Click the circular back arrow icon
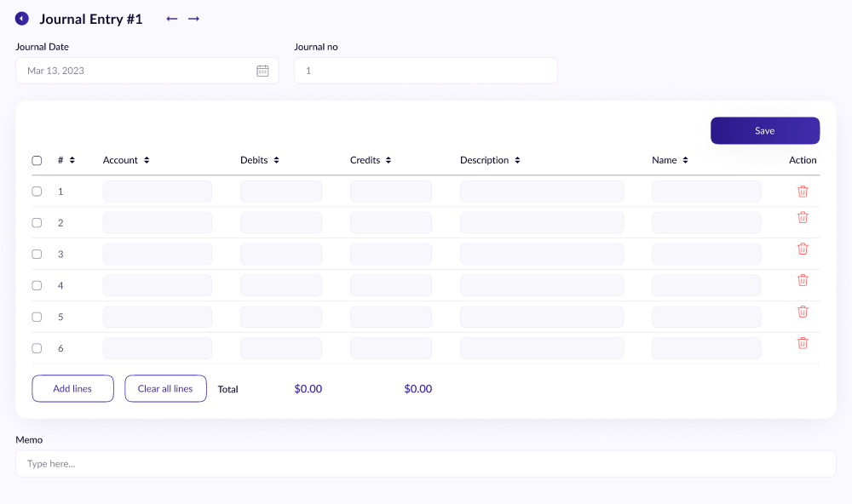The width and height of the screenshot is (852, 504). [22, 19]
